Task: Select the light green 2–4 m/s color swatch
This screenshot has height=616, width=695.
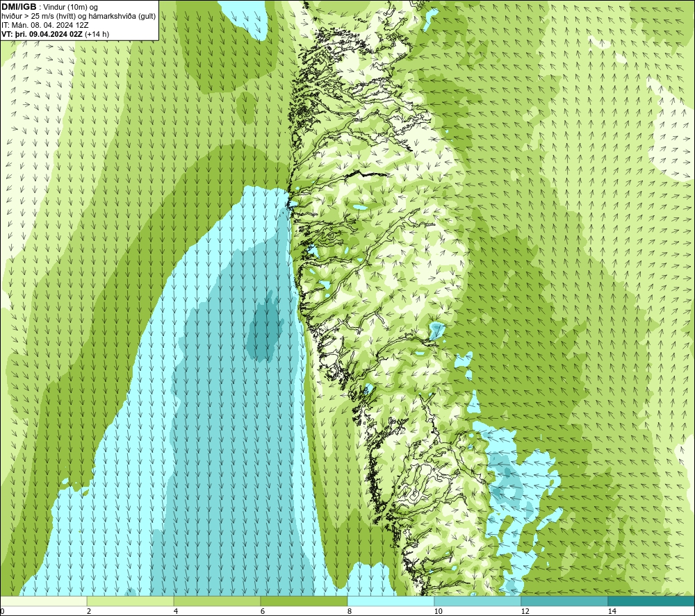Action: click(131, 601)
